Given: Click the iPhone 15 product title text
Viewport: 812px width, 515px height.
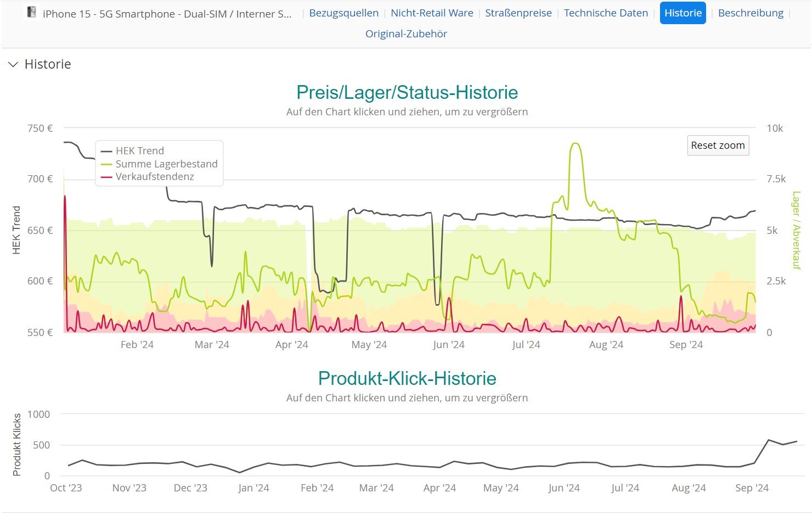Looking at the screenshot, I should 167,14.
